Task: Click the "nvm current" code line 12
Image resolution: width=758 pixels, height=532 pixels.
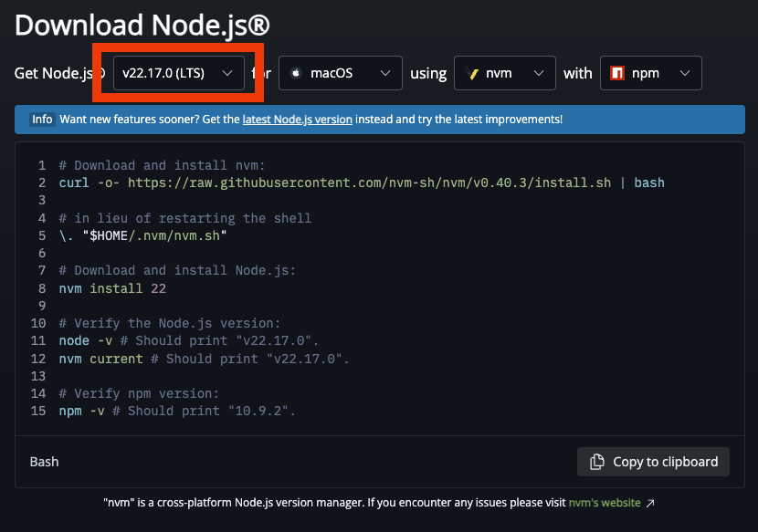Action: pos(204,359)
